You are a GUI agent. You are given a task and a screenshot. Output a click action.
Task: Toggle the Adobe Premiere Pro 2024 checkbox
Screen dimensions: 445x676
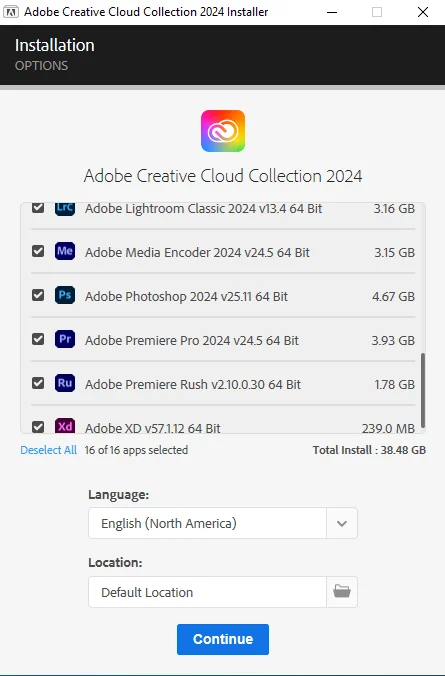coord(38,339)
